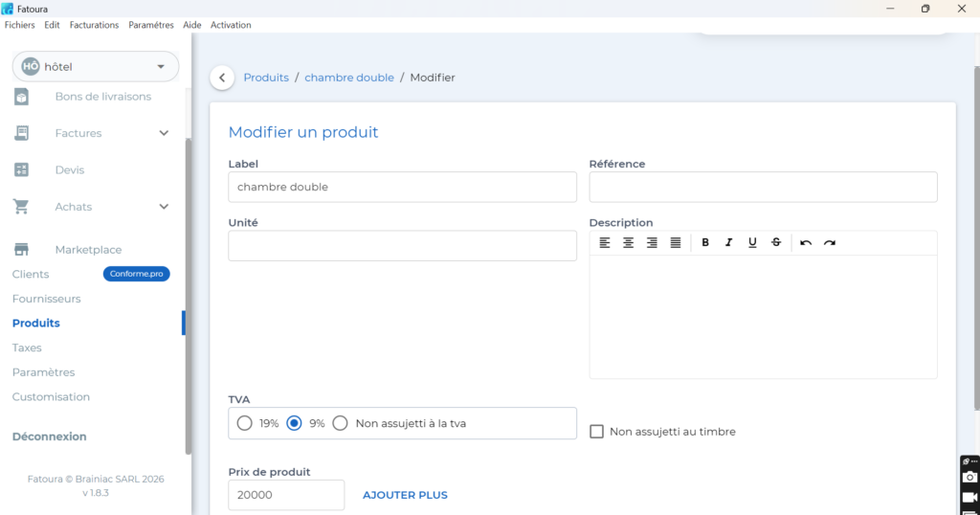Expand the Achats sidebar section
Image resolution: width=980 pixels, height=515 pixels.
click(x=164, y=207)
